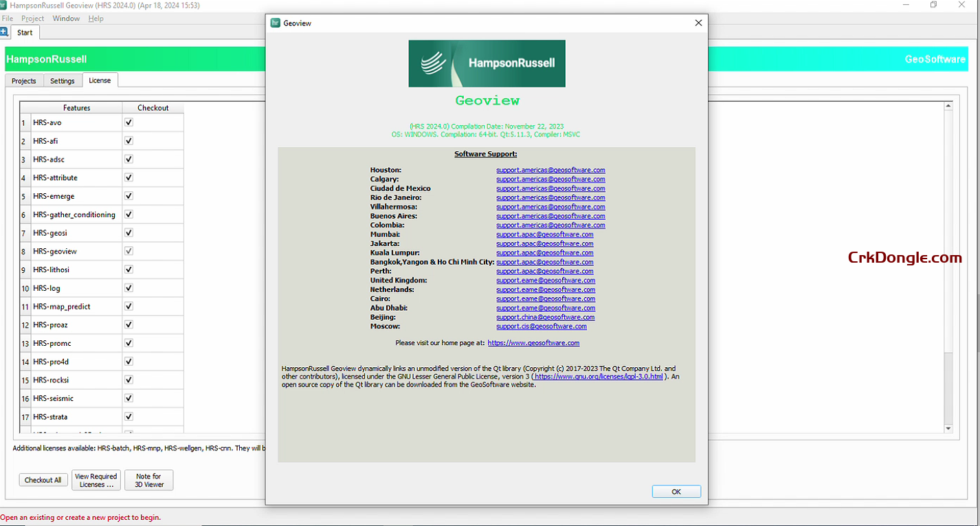
Task: Toggle the HRS-strata checkout checkbox
Action: pos(129,417)
